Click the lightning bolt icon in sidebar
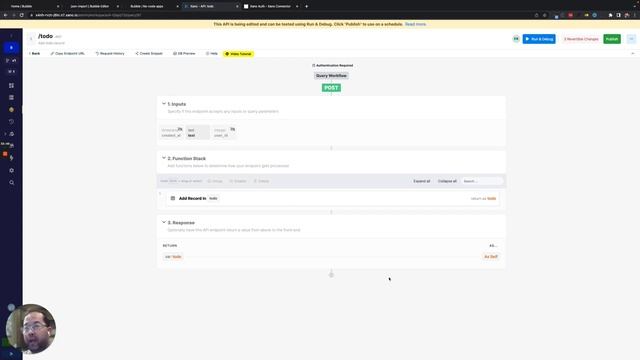 point(11,158)
